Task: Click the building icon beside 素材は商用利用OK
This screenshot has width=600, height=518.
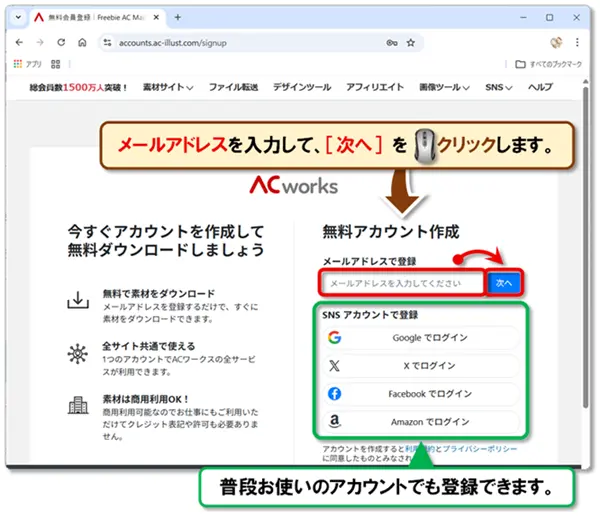Action: click(x=78, y=405)
